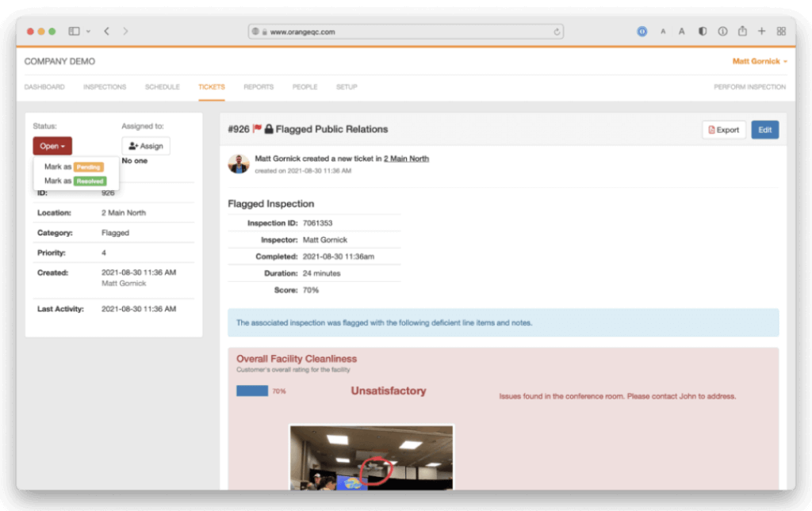Click the blue 70% score bar
Viewport: 812px width, 511px height.
coord(252,391)
